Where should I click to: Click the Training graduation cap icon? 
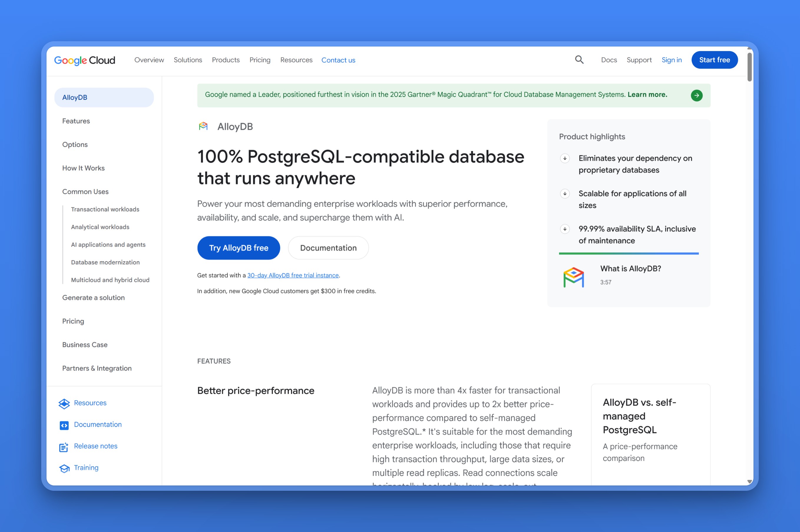pos(64,468)
